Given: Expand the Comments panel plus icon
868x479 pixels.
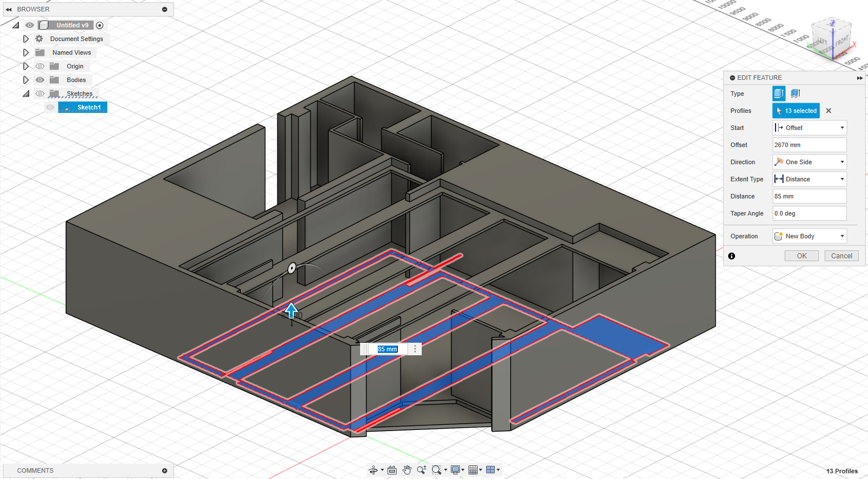Looking at the screenshot, I should 165,470.
